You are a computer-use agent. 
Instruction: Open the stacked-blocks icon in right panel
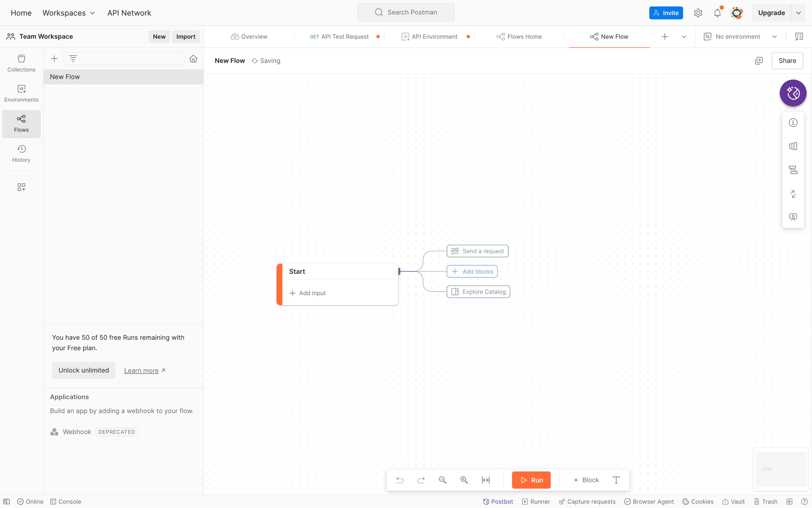click(x=793, y=170)
